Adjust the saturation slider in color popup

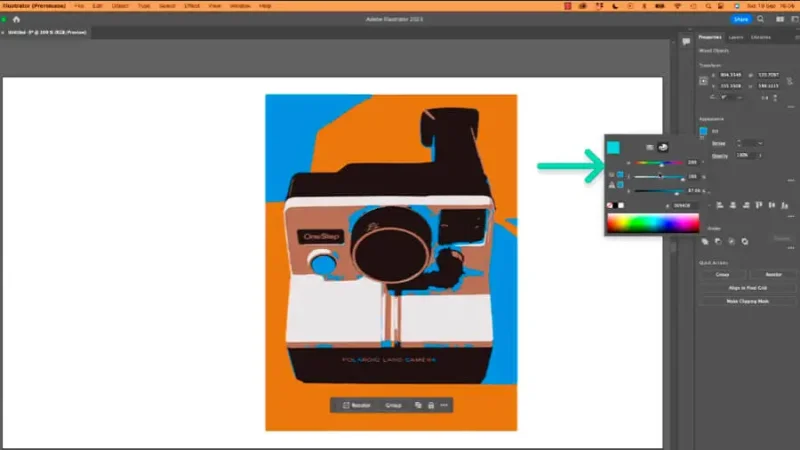pyautogui.click(x=659, y=177)
